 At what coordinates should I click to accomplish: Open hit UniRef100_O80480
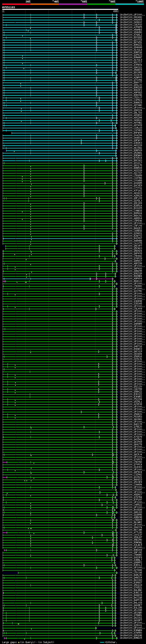pos(131,17)
